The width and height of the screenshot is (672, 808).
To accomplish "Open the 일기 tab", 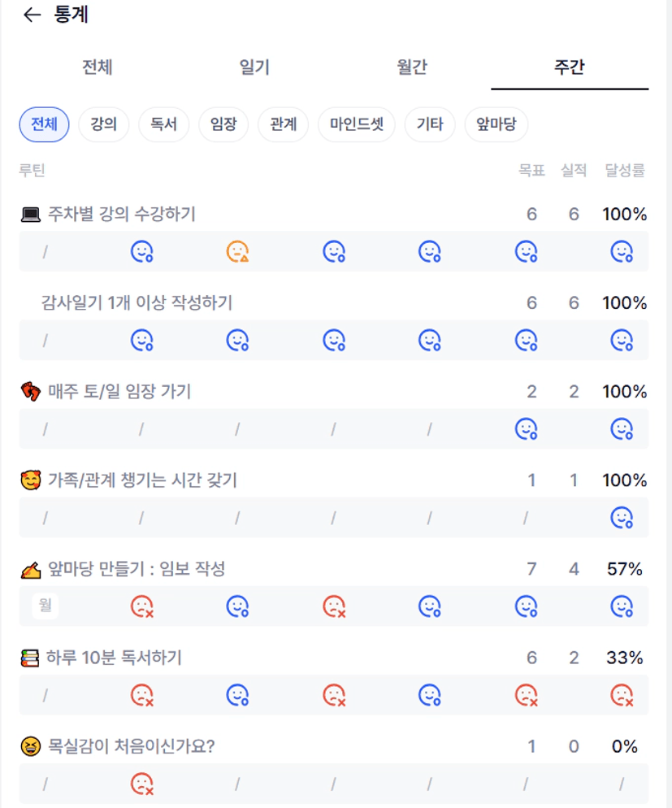I will (x=254, y=67).
